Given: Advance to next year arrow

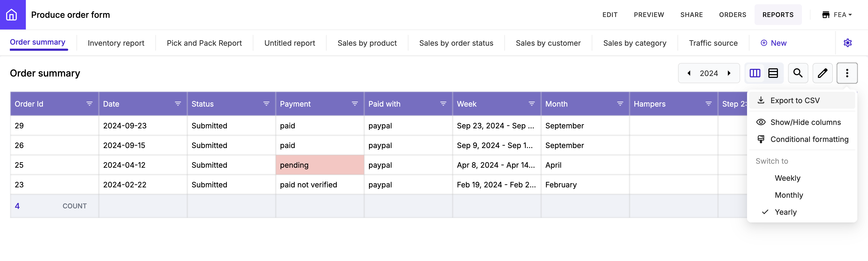Looking at the screenshot, I should 729,73.
